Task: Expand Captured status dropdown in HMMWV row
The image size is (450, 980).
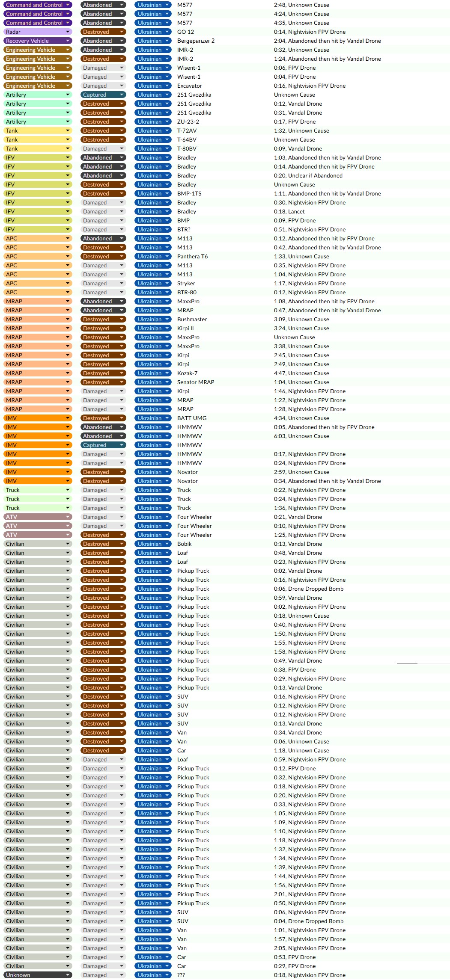Action: [103, 445]
